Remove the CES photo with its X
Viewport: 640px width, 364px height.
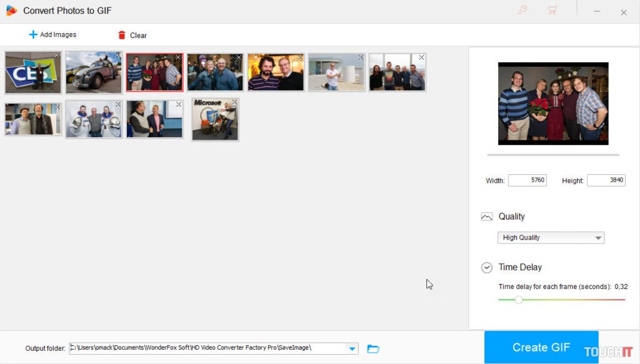click(57, 56)
